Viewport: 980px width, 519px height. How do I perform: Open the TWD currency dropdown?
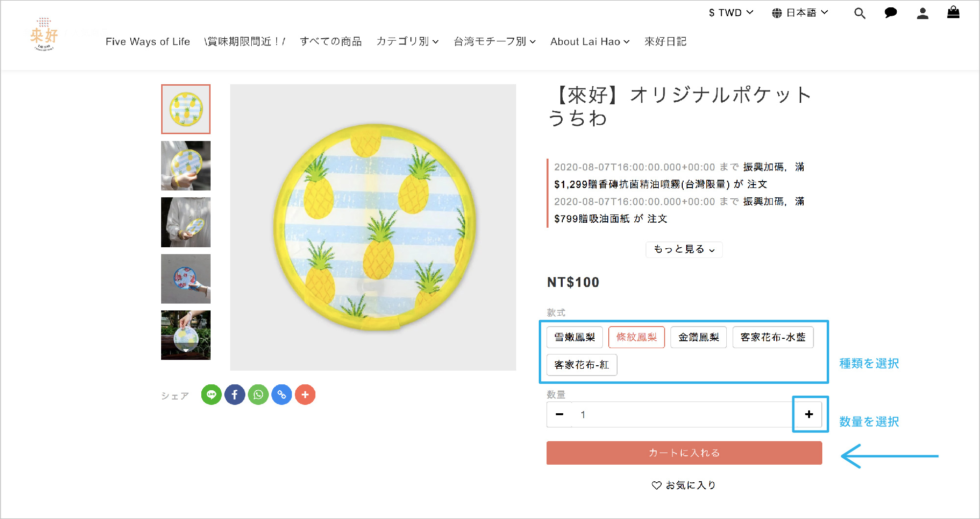pos(731,13)
